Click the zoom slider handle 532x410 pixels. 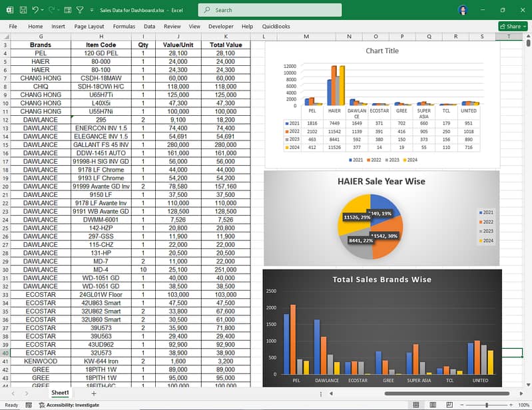487,405
